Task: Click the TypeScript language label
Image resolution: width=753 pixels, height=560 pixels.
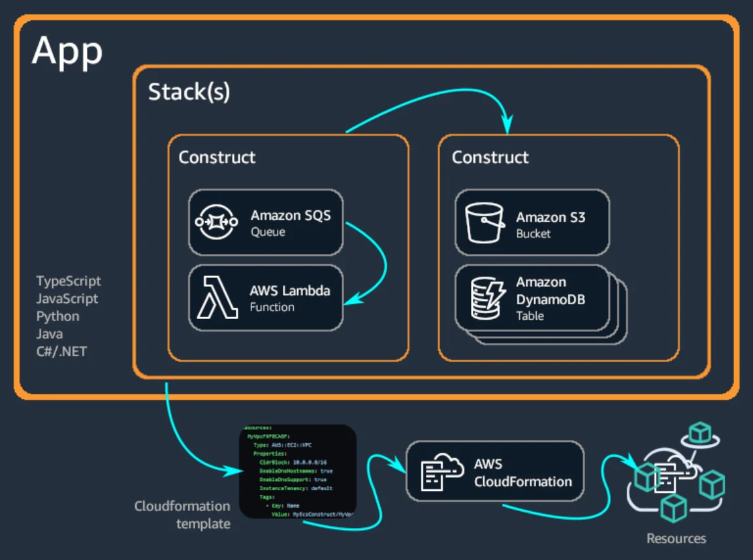Action: pos(69,281)
